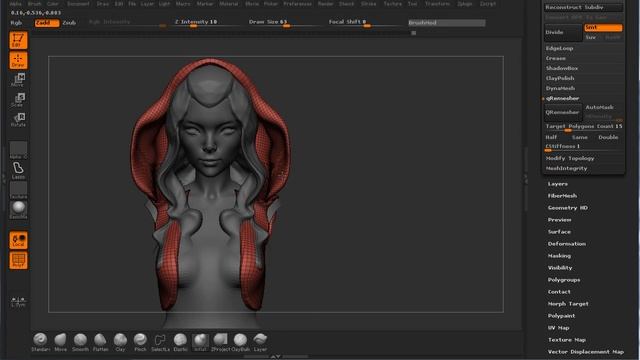Pick the Standard brush in bottom shelf
The image size is (640, 360).
(40, 342)
